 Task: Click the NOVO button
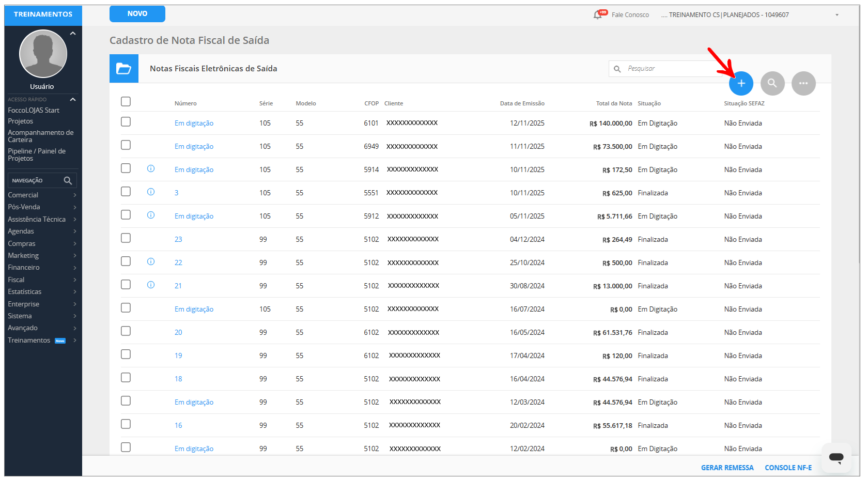tap(137, 14)
